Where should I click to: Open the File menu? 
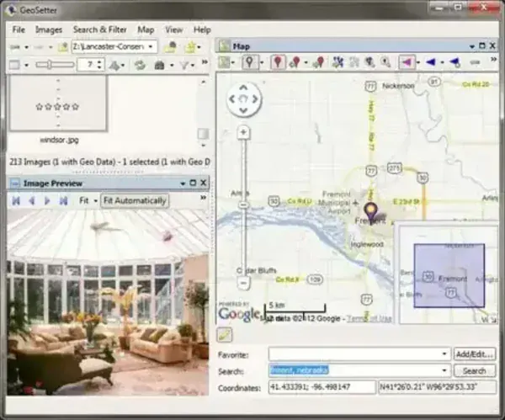pyautogui.click(x=19, y=29)
